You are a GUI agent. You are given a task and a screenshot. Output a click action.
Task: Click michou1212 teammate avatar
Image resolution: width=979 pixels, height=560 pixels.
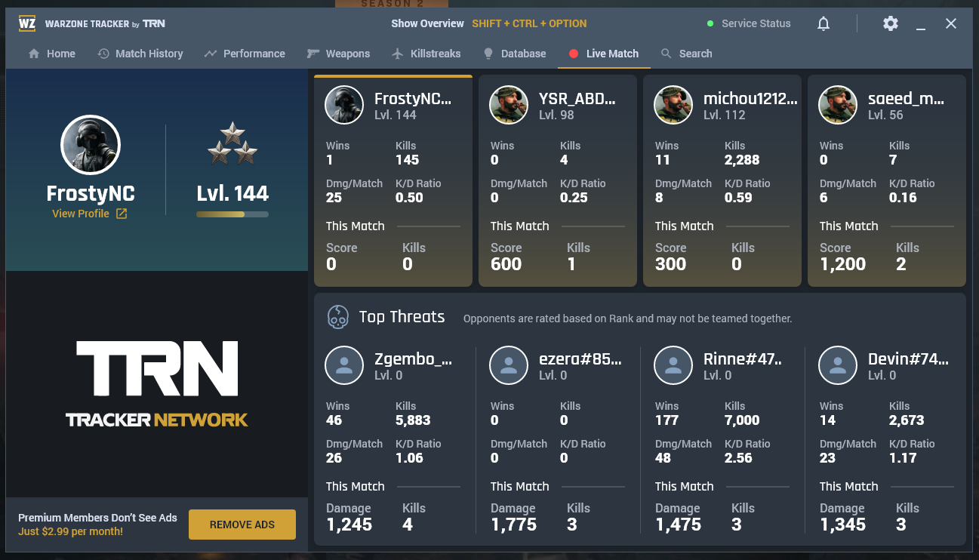tap(673, 105)
